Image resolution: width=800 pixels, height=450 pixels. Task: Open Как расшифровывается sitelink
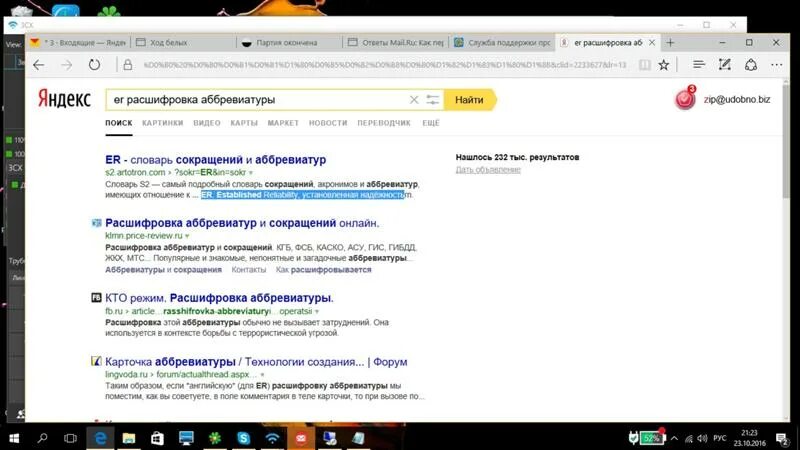pyautogui.click(x=323, y=270)
